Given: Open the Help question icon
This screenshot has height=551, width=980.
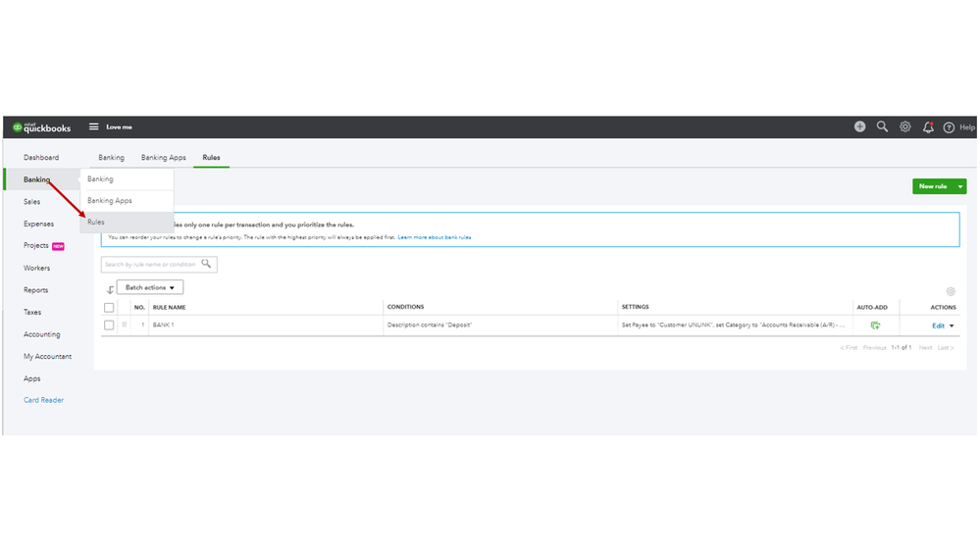Looking at the screenshot, I should 949,127.
